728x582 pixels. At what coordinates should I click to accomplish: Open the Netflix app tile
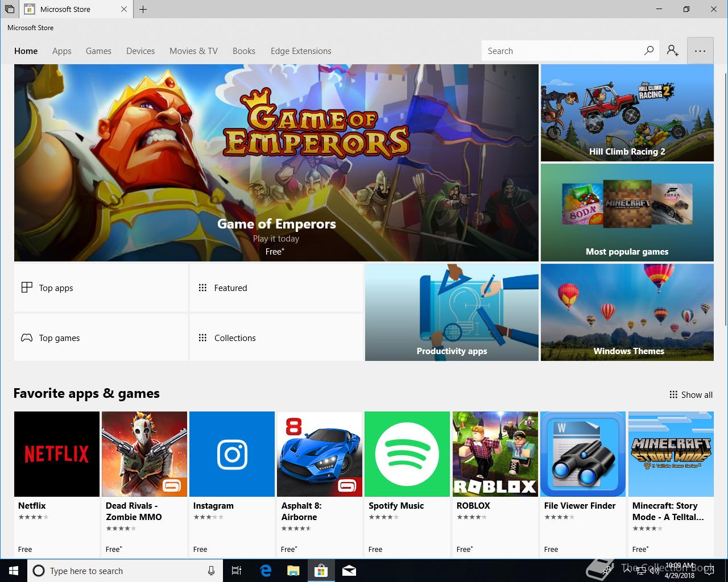57,483
